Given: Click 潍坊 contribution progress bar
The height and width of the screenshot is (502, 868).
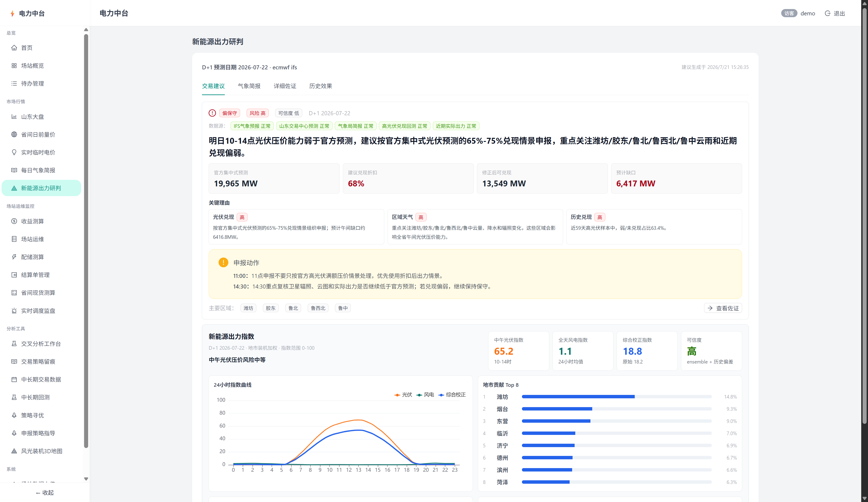Looking at the screenshot, I should 617,397.
